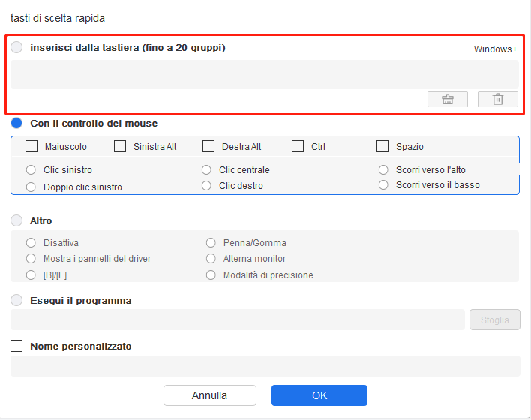This screenshot has height=420, width=531.
Task: Tick the Sinistra Alt checkbox
Action: pos(120,146)
